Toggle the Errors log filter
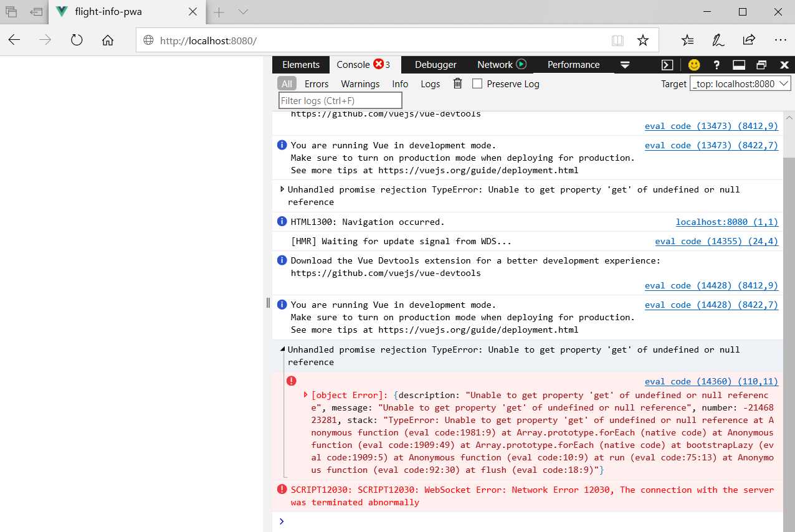The height and width of the screenshot is (532, 795). pos(317,83)
